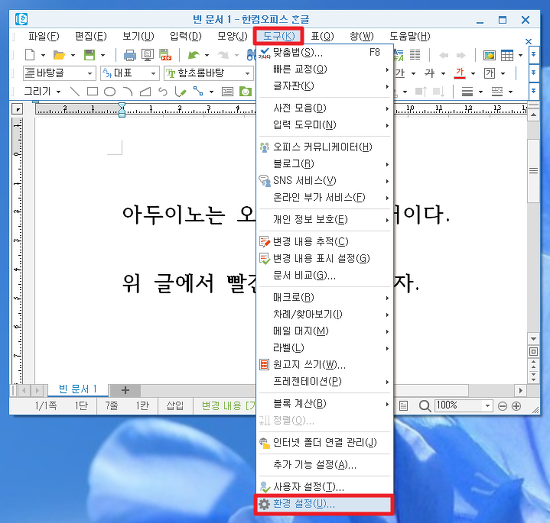The image size is (550, 523).
Task: Open the 매크로(R) submenu
Action: pos(324,297)
